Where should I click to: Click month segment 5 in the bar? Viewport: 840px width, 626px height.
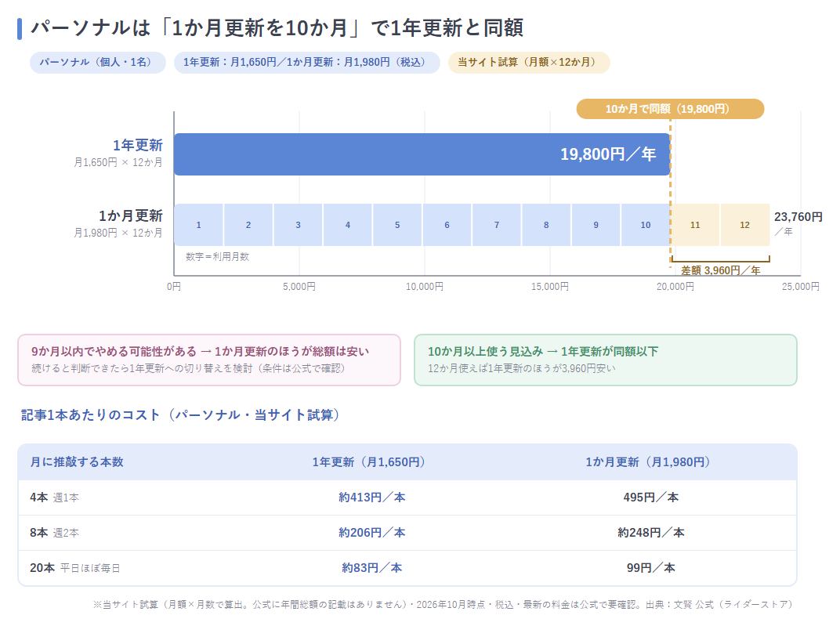[397, 225]
